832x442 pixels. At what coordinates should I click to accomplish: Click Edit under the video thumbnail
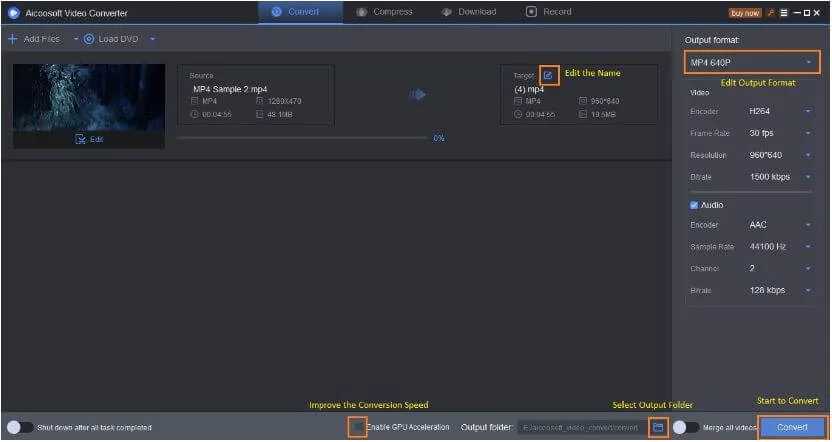(89, 139)
